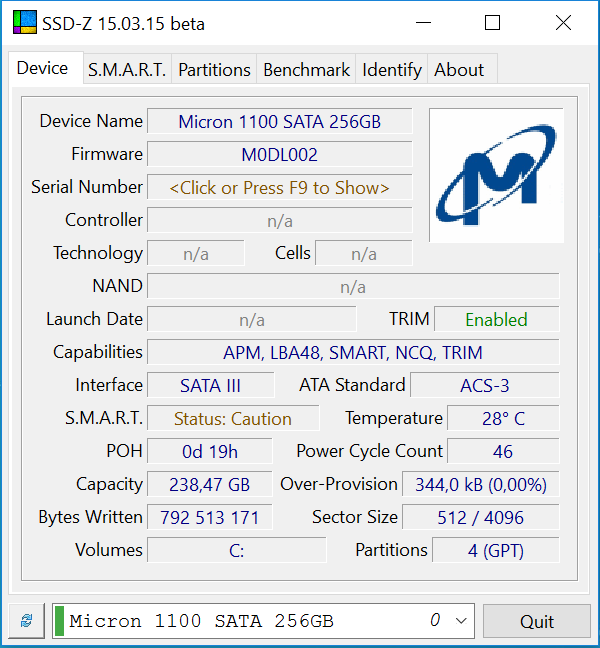The image size is (600, 648).
Task: Open the Benchmark tab
Action: (306, 69)
